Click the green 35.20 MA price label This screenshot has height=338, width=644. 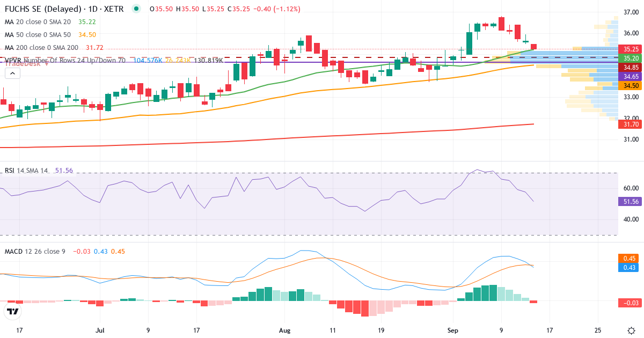tap(631, 58)
